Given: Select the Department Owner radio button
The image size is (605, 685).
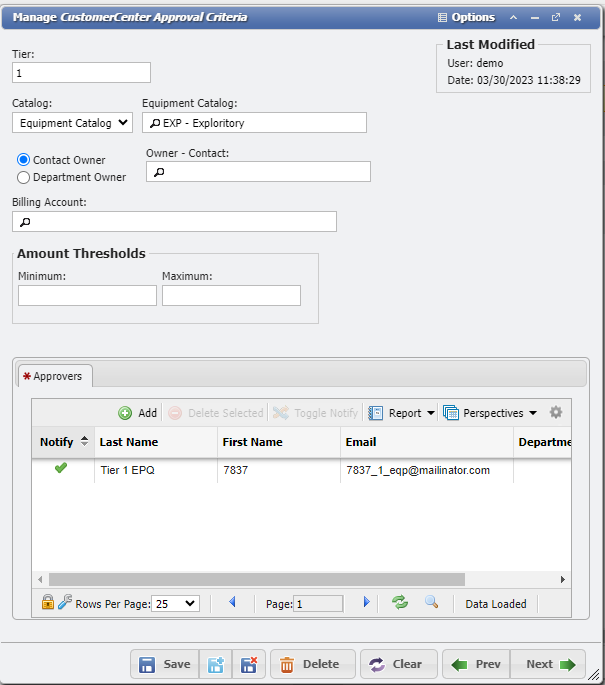Looking at the screenshot, I should tap(24, 177).
